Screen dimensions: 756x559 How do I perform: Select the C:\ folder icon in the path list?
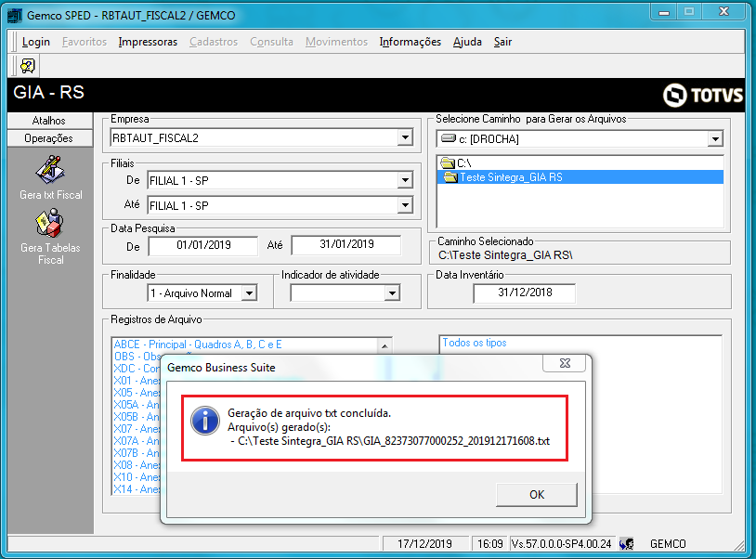coord(448,162)
